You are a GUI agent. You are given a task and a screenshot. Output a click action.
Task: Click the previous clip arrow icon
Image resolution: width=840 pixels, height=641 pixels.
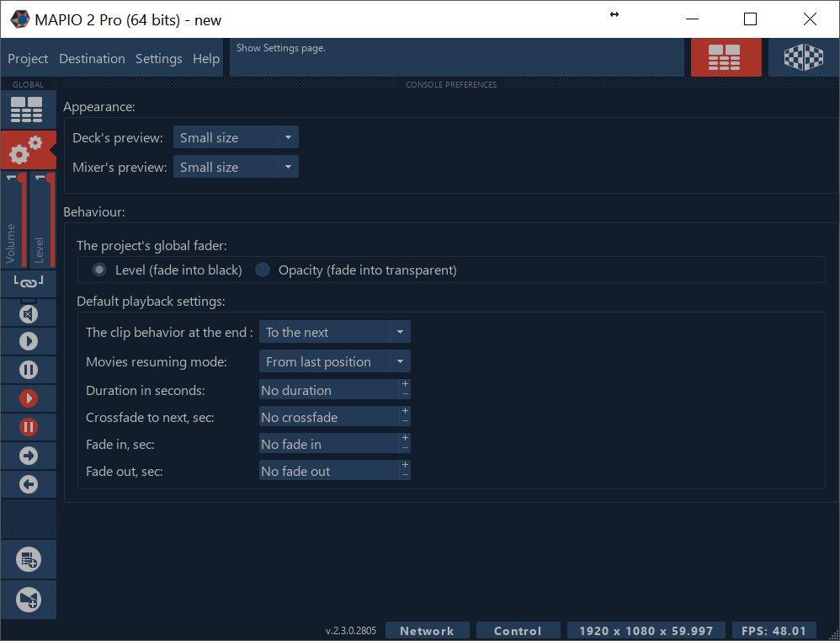[x=28, y=483]
